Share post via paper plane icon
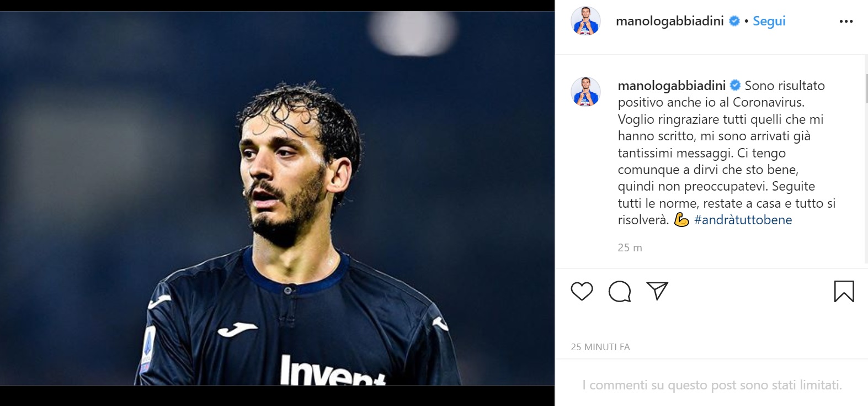Screen dimensions: 868x406 [x=657, y=291]
